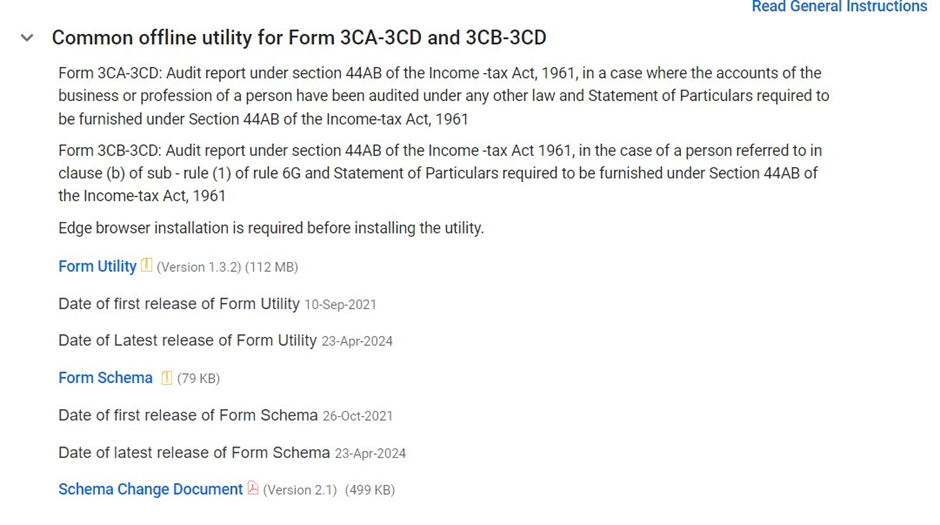
Task: Open the Schema Change Document link
Action: [x=150, y=489]
